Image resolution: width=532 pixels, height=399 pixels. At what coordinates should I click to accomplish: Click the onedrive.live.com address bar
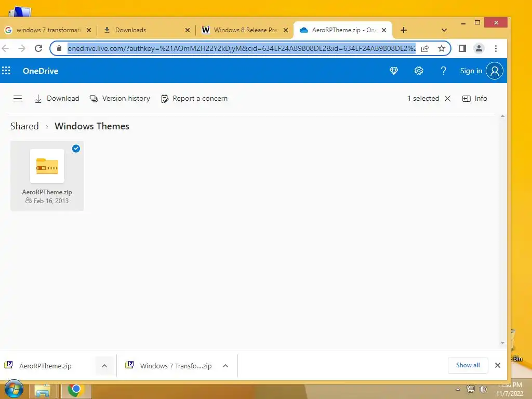tap(241, 48)
